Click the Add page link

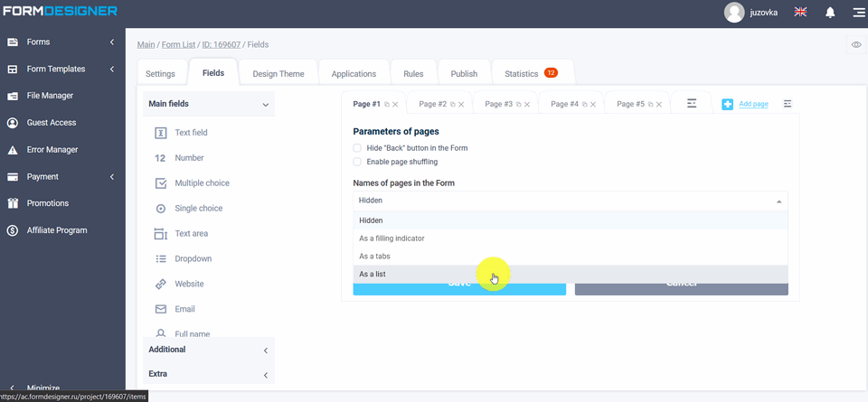(x=753, y=104)
